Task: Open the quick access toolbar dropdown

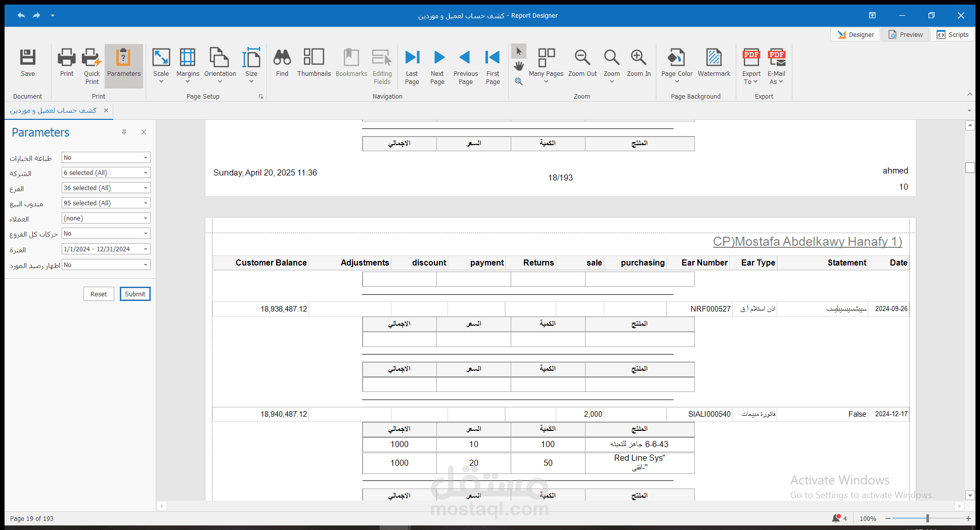Action: point(52,15)
